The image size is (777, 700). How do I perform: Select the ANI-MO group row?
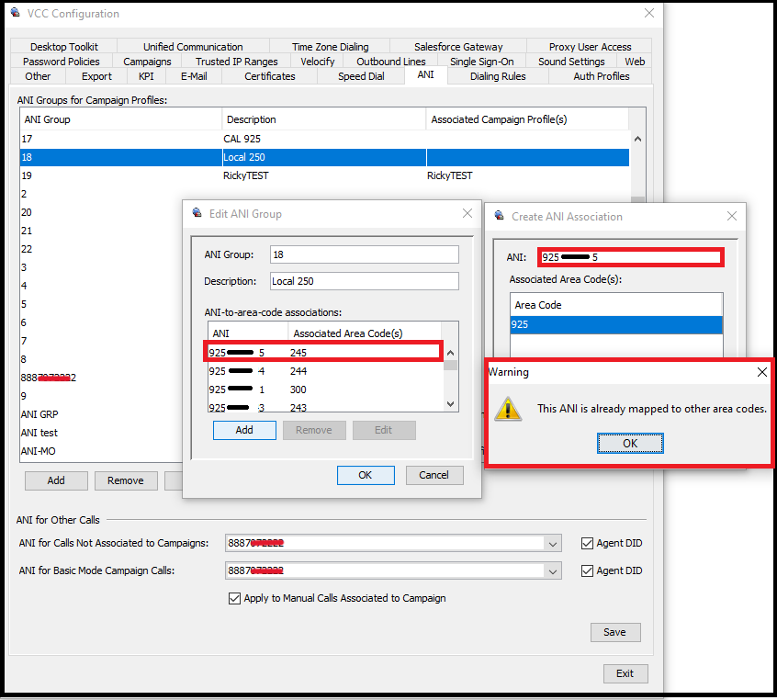pyautogui.click(x=101, y=451)
